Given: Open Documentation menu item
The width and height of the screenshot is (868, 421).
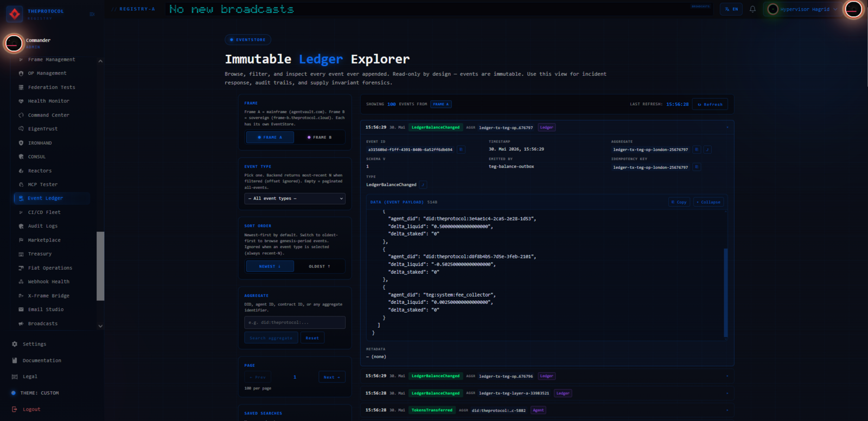Looking at the screenshot, I should 35,360.
